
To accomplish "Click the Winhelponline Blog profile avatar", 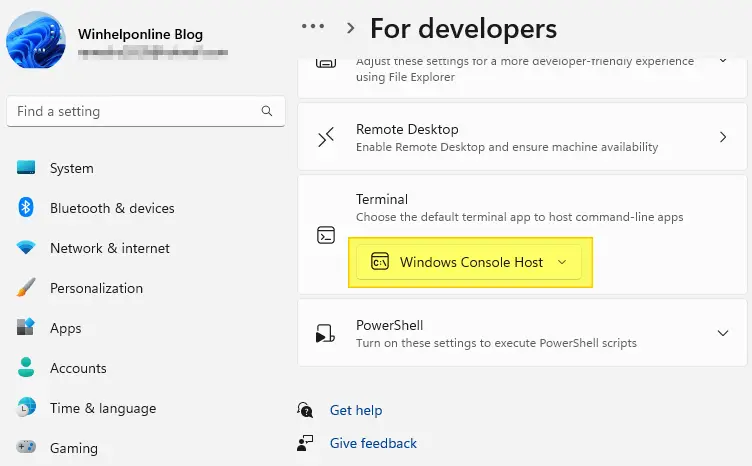I will pos(36,40).
